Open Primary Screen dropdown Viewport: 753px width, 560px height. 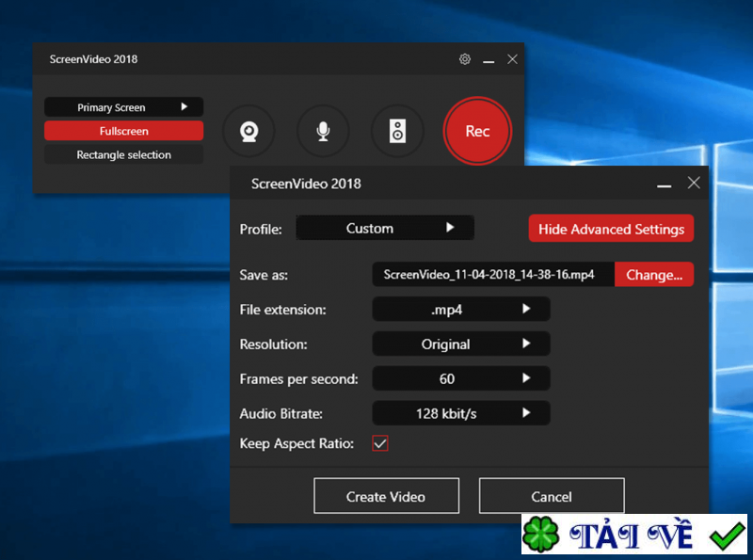tap(124, 107)
